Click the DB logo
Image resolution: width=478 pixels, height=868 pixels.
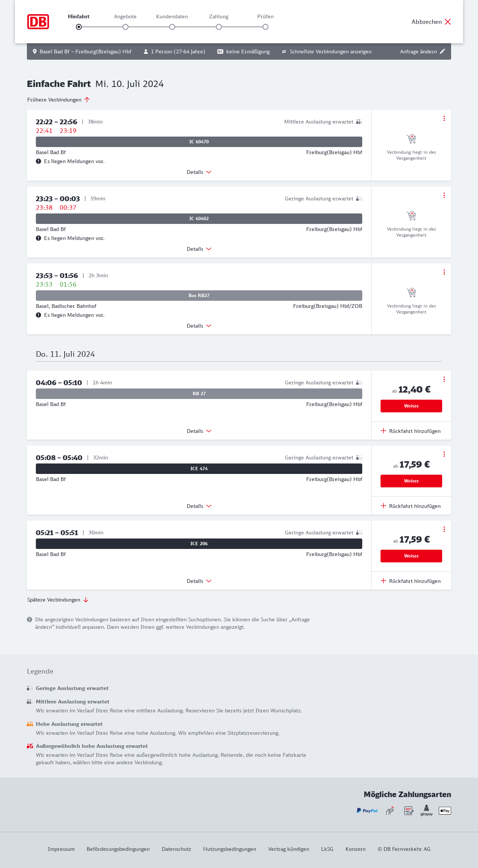pos(38,22)
